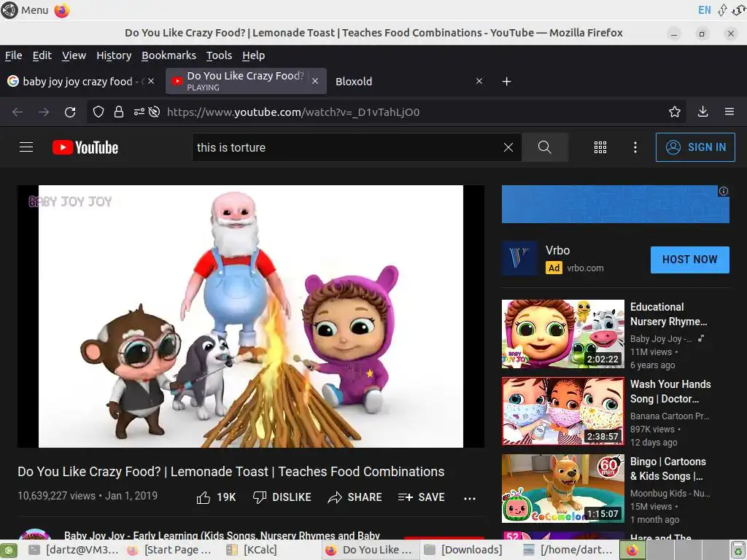Open the system Menu button
This screenshot has height=560, width=747.
point(26,10)
